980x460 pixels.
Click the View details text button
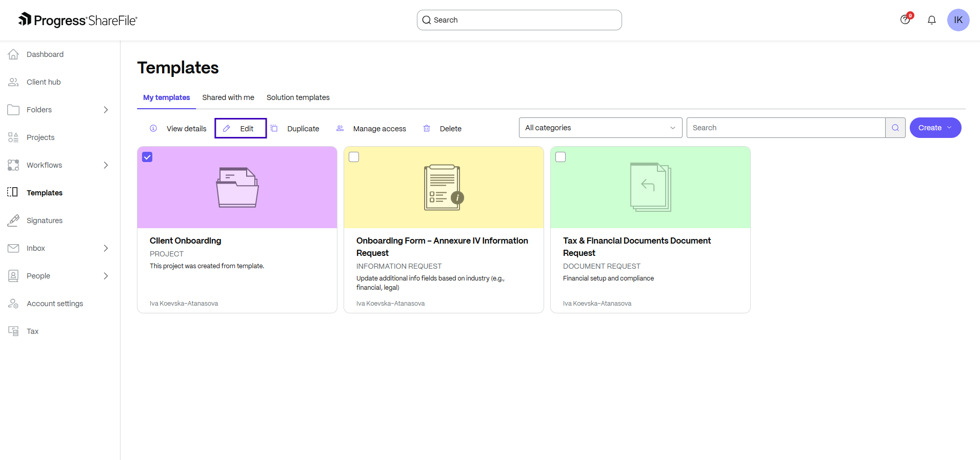[x=187, y=129]
